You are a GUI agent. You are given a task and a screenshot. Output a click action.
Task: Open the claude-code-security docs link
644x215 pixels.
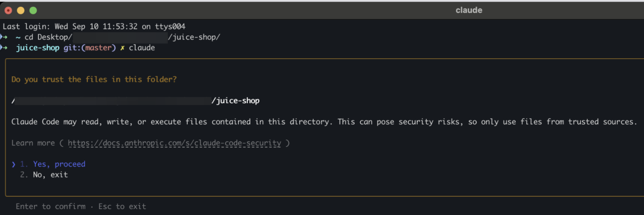point(174,143)
